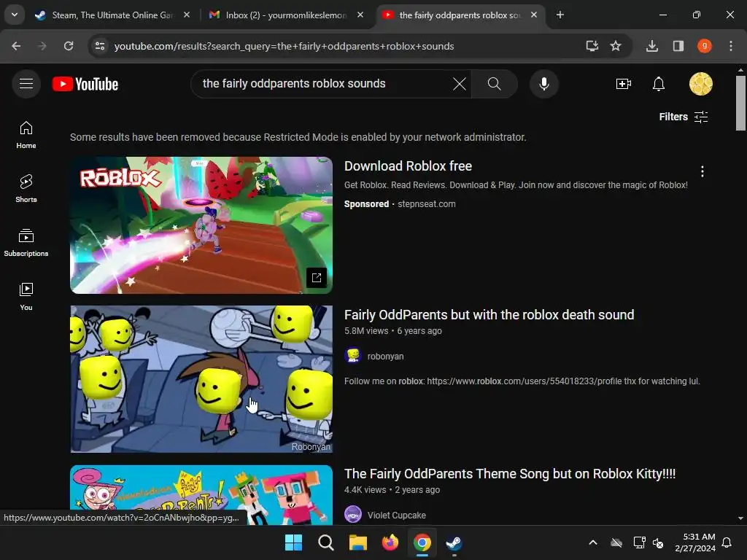This screenshot has height=560, width=747.
Task: Expand the hidden system tray icons chevron
Action: pos(593,542)
